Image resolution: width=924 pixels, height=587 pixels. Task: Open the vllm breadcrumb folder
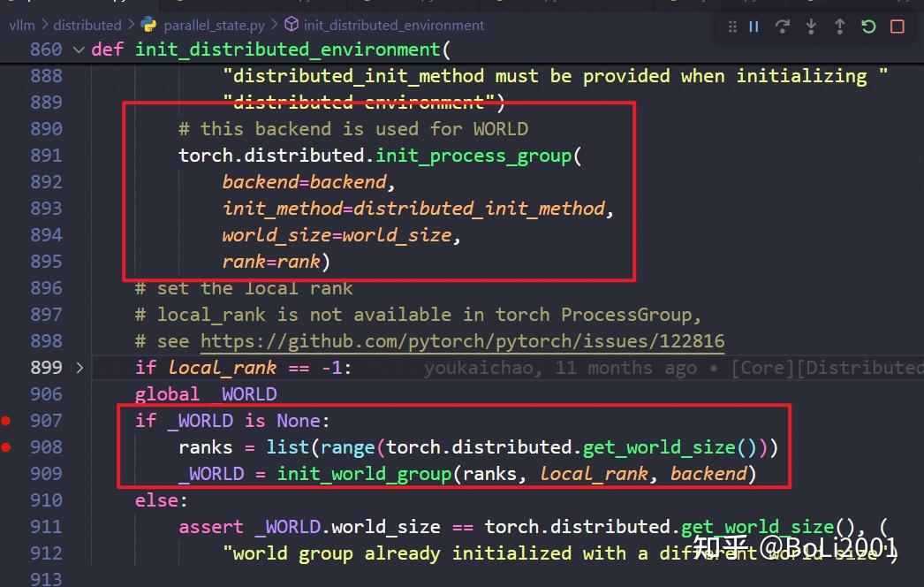[x=22, y=26]
